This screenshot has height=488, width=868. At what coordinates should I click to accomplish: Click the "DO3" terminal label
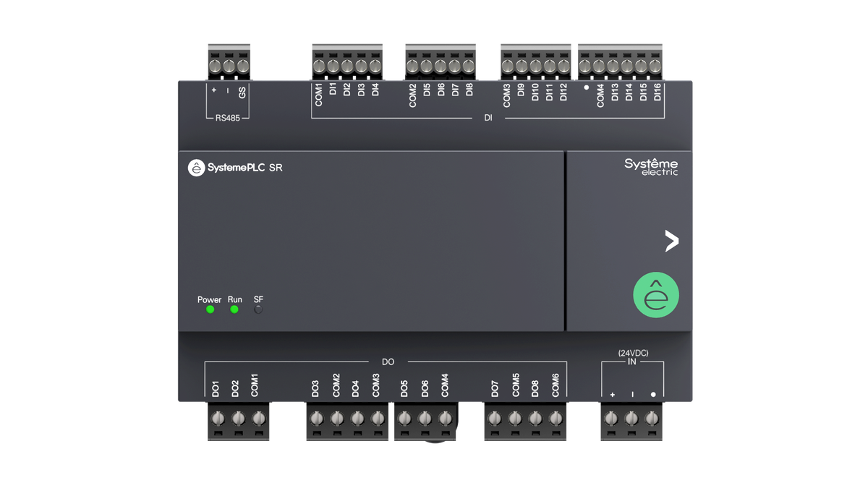pyautogui.click(x=315, y=388)
